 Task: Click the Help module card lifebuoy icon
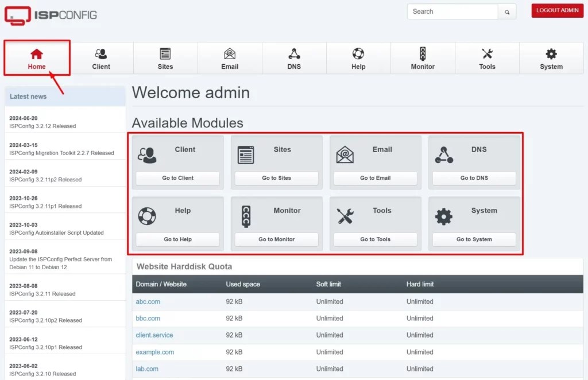click(x=147, y=216)
